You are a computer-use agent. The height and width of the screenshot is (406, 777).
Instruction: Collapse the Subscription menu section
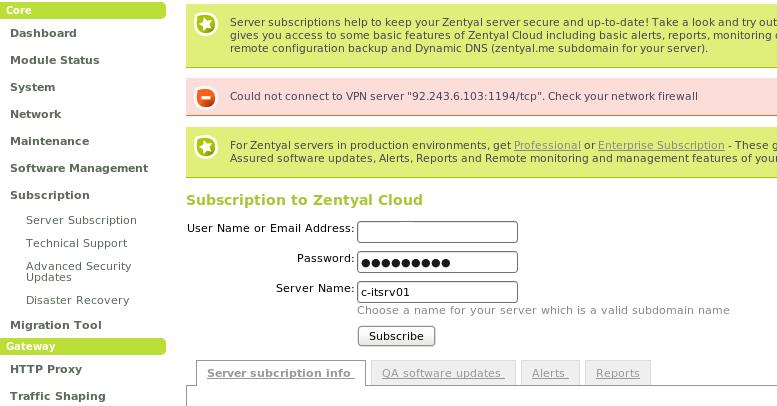pos(50,195)
